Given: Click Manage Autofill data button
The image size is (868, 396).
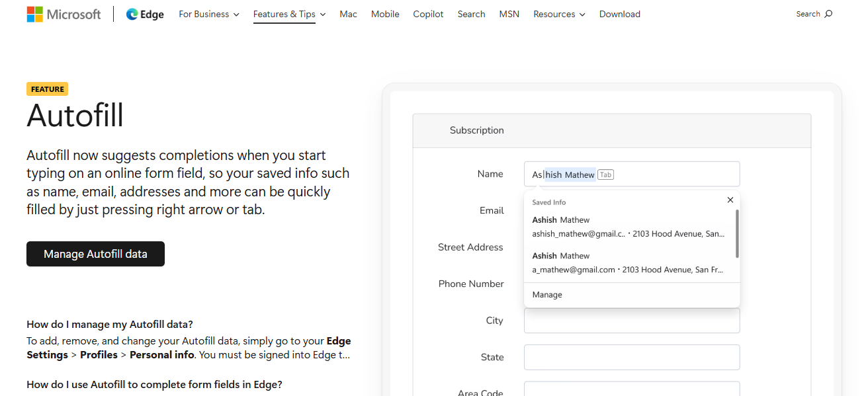Looking at the screenshot, I should (95, 254).
